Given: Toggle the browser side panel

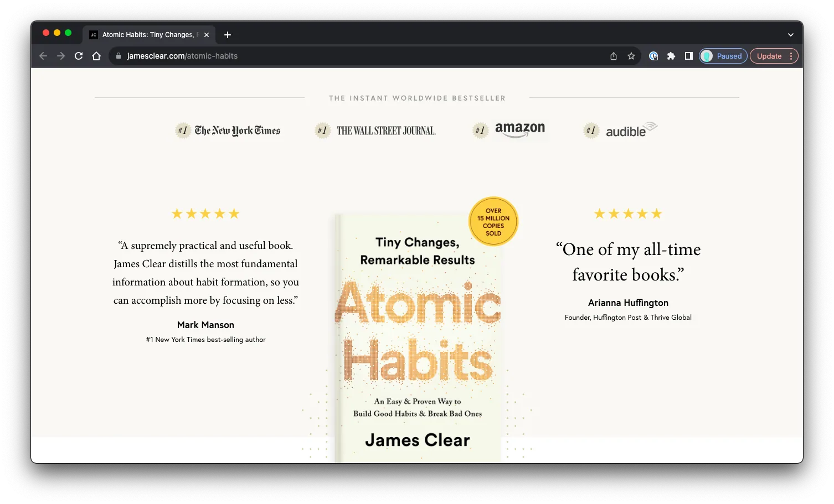Looking at the screenshot, I should point(689,56).
